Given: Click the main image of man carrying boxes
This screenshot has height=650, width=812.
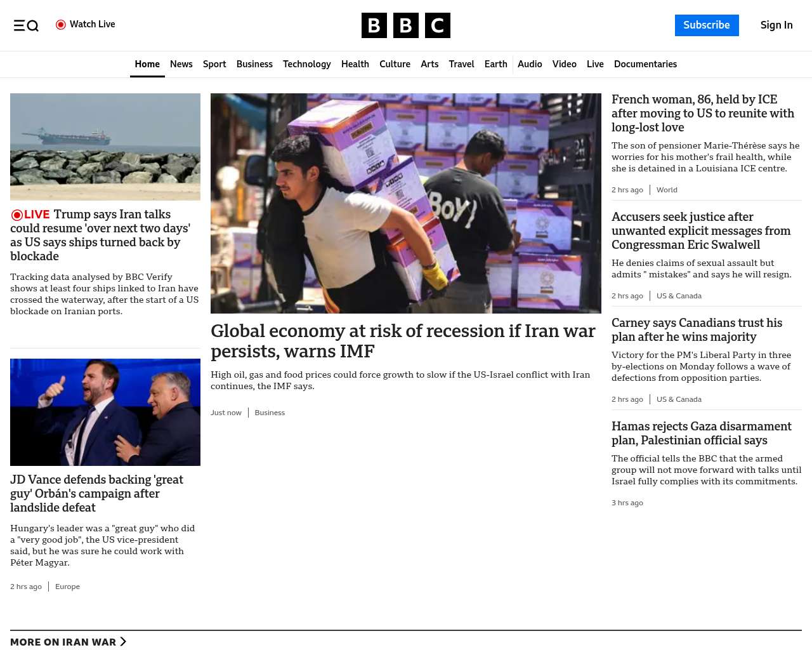Looking at the screenshot, I should 405,203.
